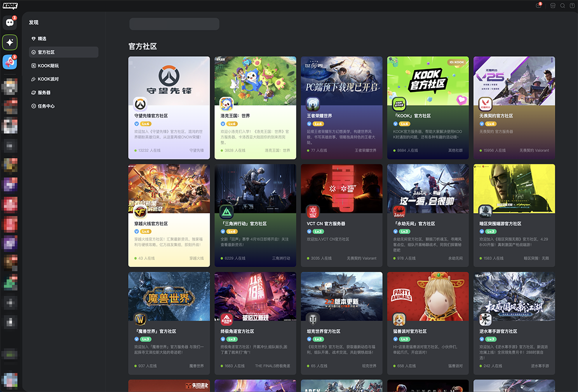Image resolution: width=578 pixels, height=392 pixels.
Task: Open the 任务中心 menu item
Action: 63,106
